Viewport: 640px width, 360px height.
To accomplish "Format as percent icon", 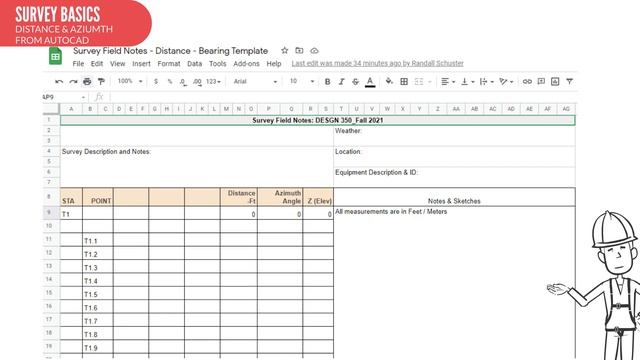I will (x=170, y=82).
